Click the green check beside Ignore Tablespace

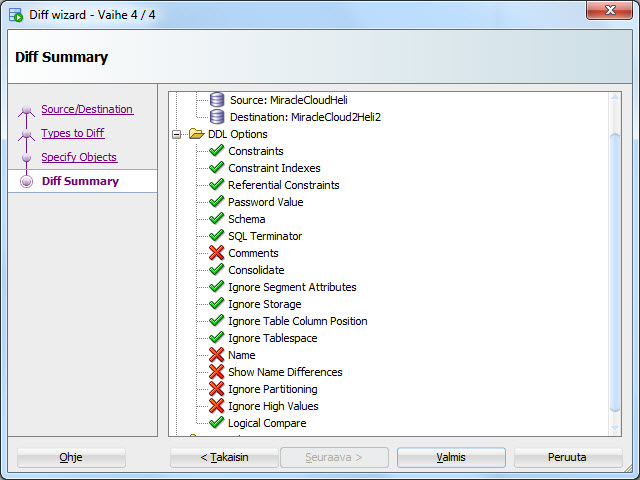(216, 338)
